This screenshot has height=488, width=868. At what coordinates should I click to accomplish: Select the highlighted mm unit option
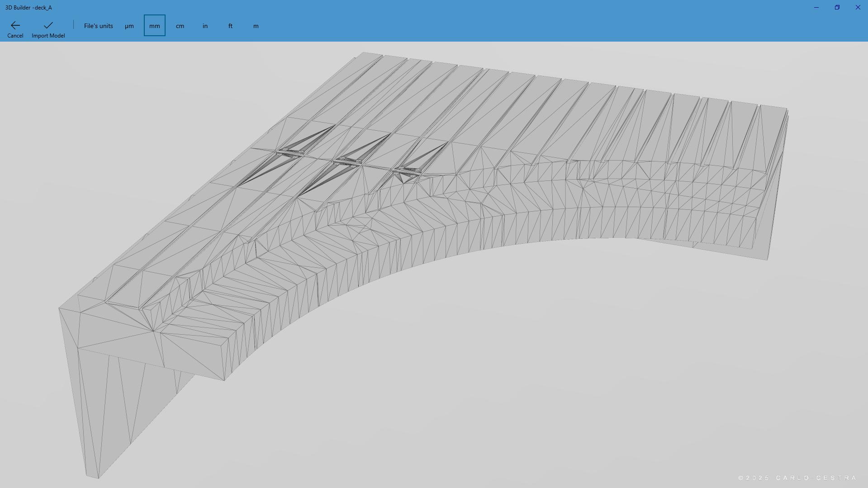pyautogui.click(x=155, y=26)
